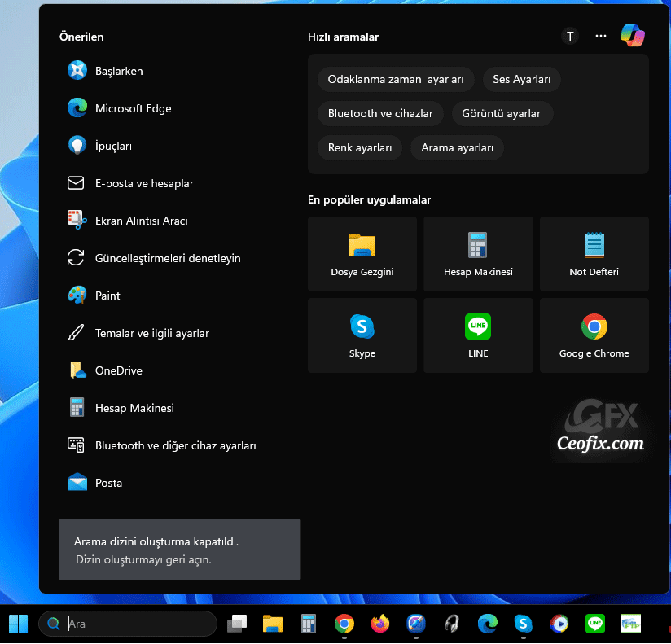671x644 pixels.
Task: Select Arama ayarları quick search chip
Action: [x=457, y=147]
